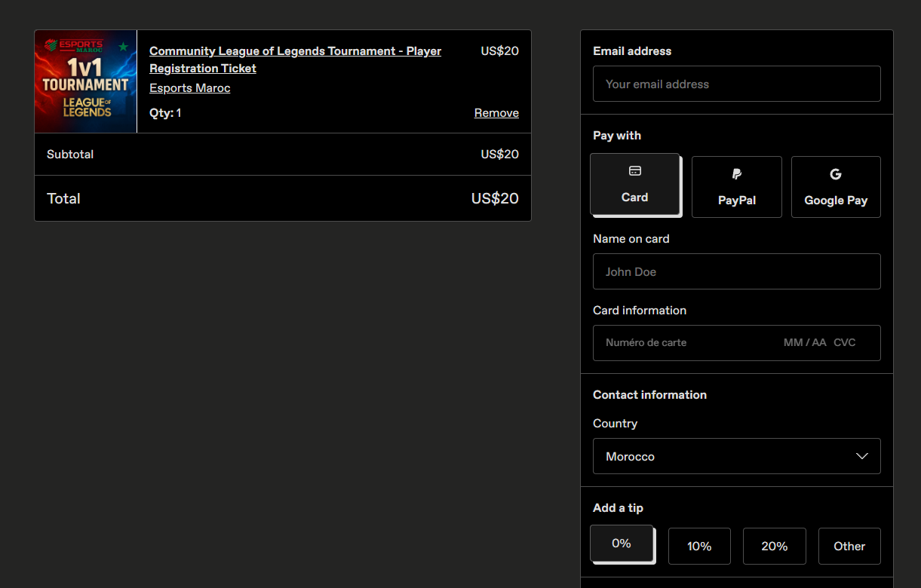Click the CVC field
Screen dimensions: 921x588
(845, 342)
